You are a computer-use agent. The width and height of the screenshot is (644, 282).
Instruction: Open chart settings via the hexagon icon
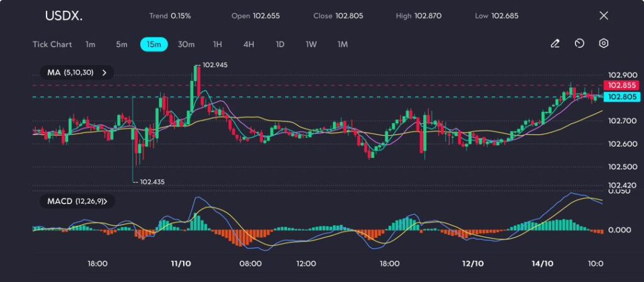(604, 44)
